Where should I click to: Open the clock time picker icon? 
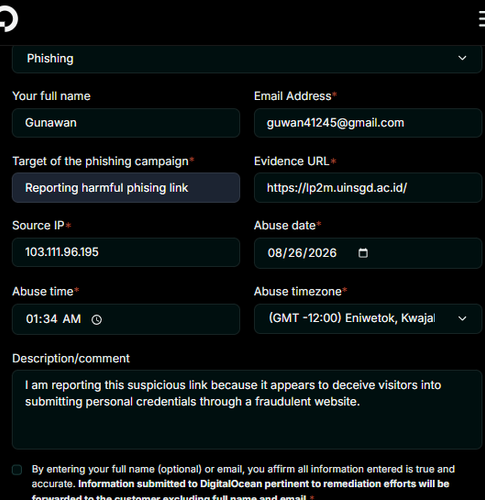[97, 320]
